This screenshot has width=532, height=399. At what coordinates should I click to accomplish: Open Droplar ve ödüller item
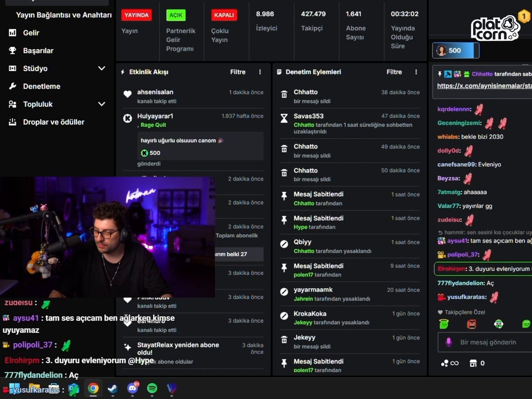pos(54,122)
